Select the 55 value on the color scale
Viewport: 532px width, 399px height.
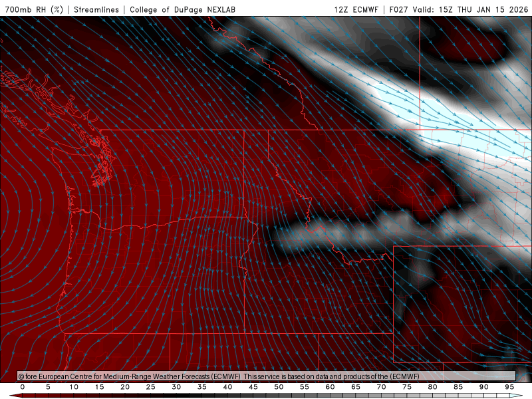(305, 387)
